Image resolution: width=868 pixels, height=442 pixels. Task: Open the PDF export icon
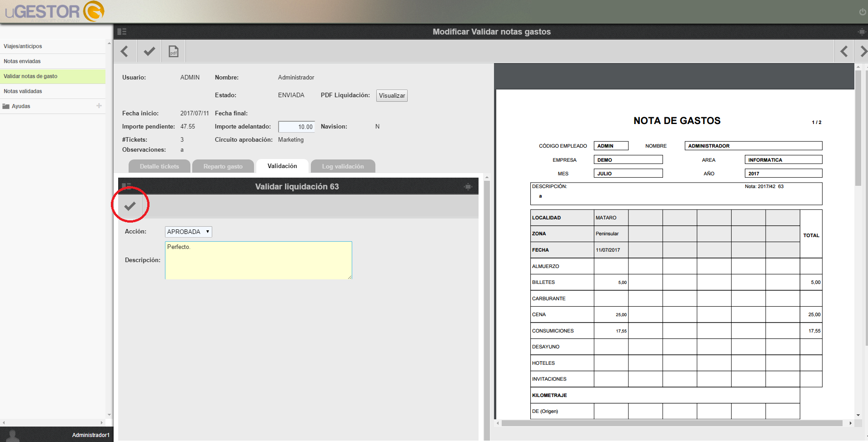[174, 51]
